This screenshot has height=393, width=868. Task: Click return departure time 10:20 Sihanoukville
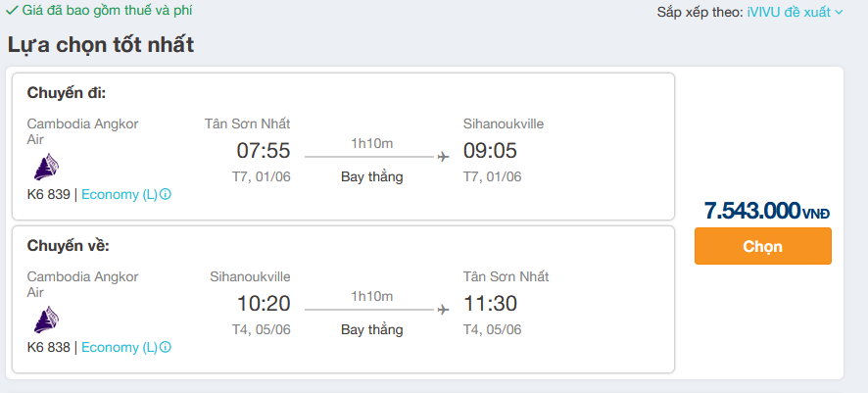coord(264,304)
